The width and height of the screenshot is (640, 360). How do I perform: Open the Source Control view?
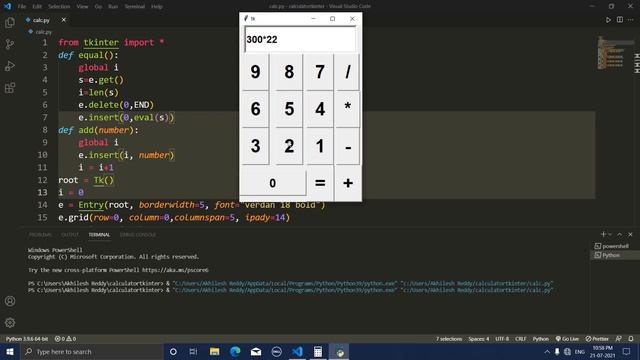click(x=10, y=44)
